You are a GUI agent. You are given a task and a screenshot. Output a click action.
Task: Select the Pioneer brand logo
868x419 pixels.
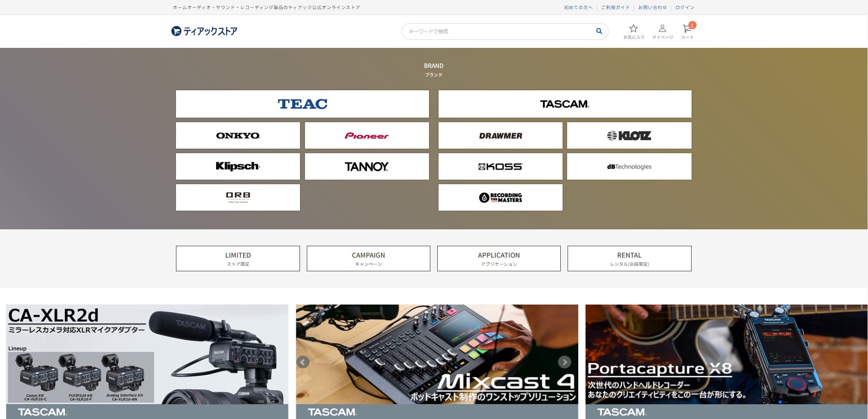(367, 135)
